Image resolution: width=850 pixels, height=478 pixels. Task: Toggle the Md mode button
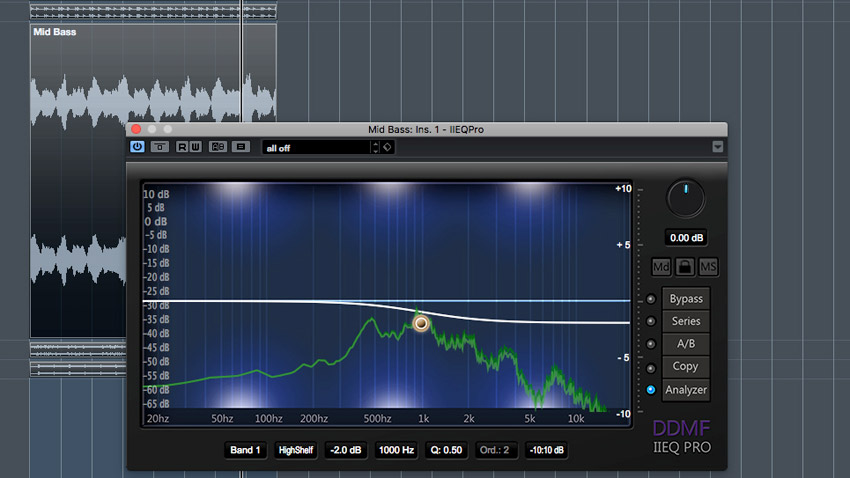[x=661, y=267]
